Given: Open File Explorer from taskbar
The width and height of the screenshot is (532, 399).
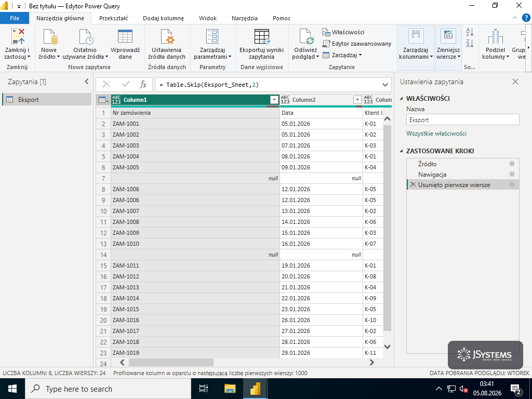Looking at the screenshot, I should (230, 389).
